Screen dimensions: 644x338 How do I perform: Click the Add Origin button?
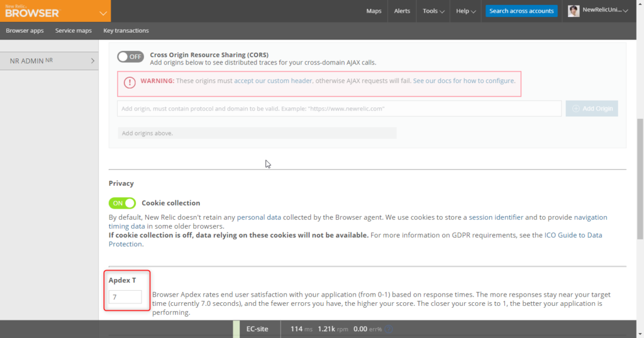[x=591, y=109]
